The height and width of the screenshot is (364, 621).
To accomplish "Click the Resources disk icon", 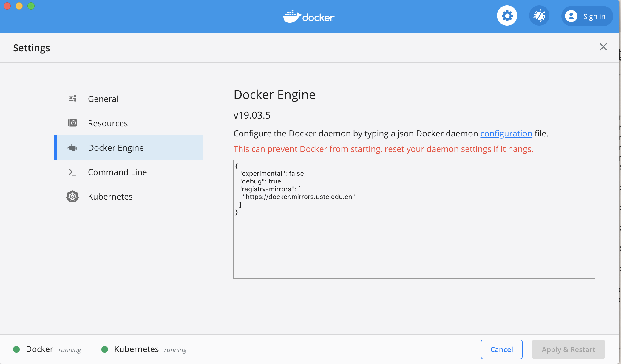I will pos(72,123).
